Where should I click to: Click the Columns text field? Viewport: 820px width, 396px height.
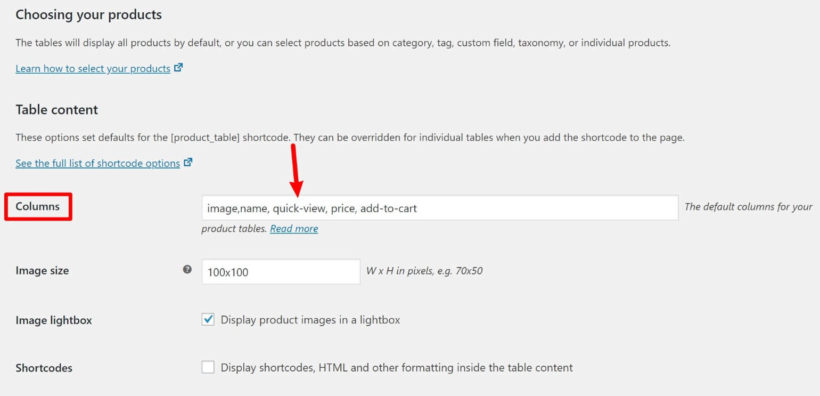click(440, 208)
